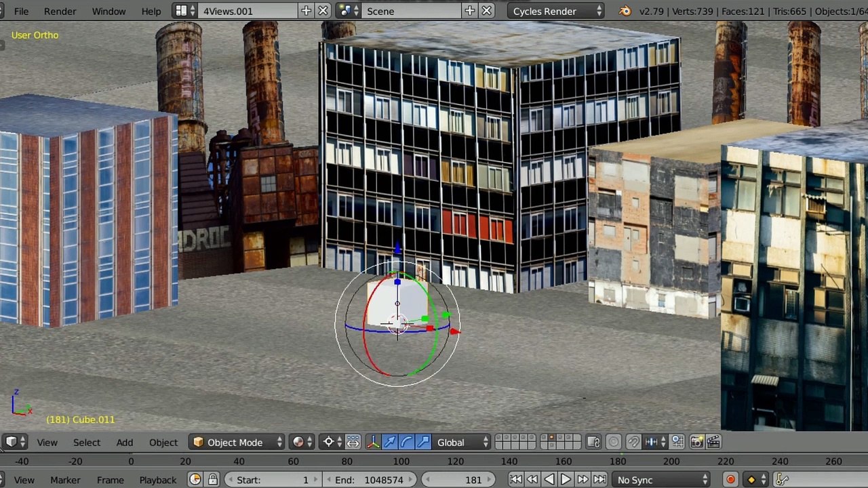Toggle the scale manipulator icon
Screen dimensions: 868x488
pyautogui.click(x=423, y=442)
